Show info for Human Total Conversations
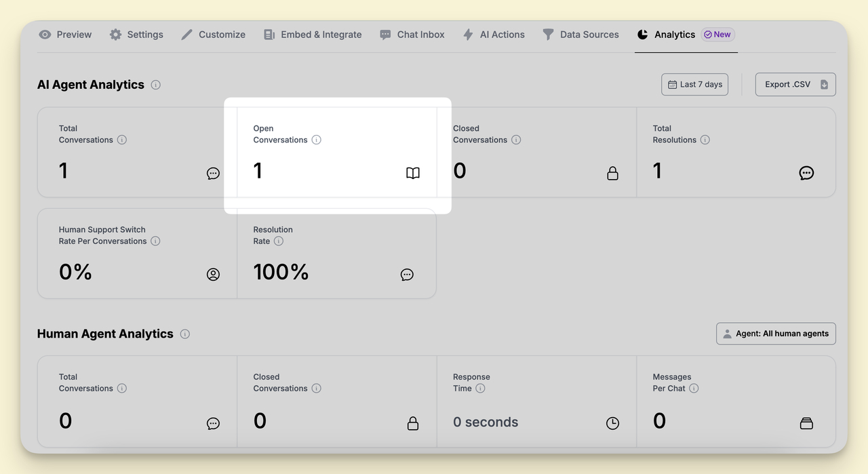This screenshot has height=474, width=868. pyautogui.click(x=122, y=389)
